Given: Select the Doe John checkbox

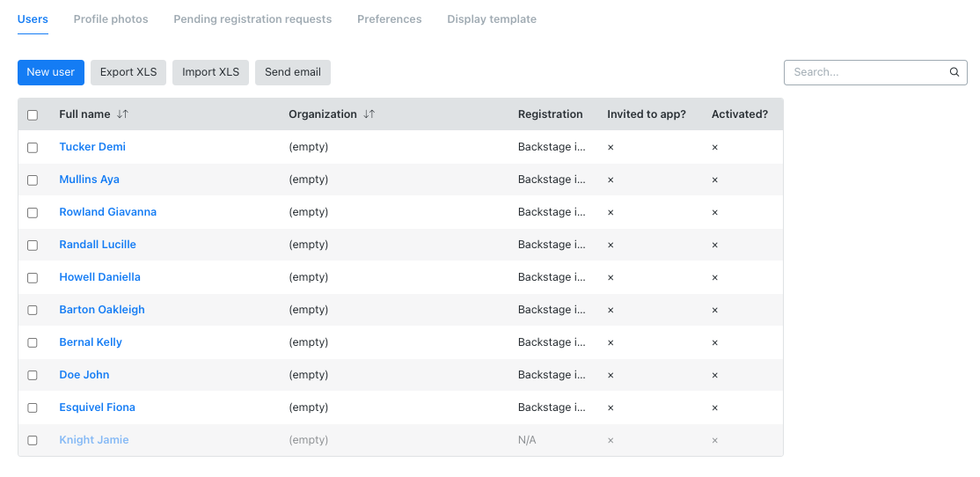Looking at the screenshot, I should click(x=33, y=375).
